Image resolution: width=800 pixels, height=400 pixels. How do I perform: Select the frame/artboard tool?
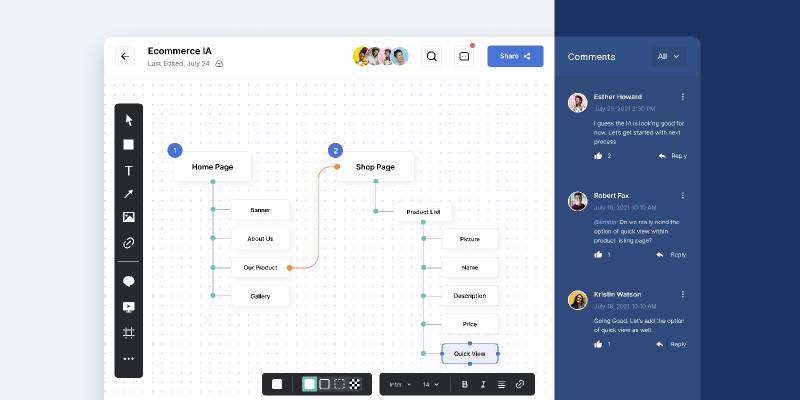coord(129,333)
